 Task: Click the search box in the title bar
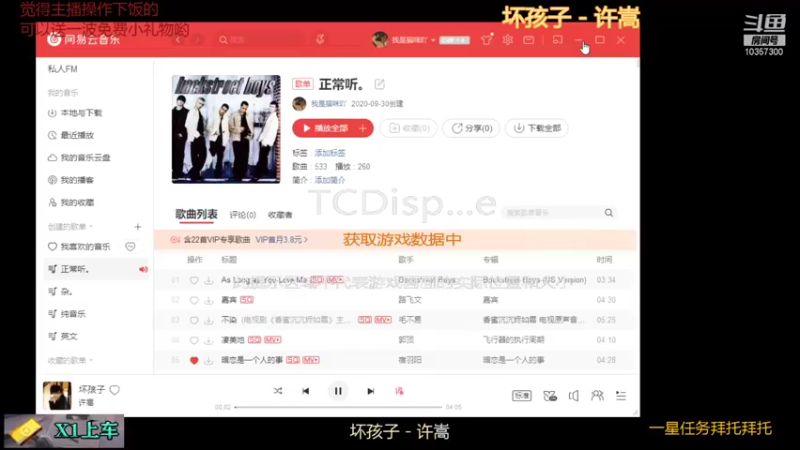(x=260, y=39)
